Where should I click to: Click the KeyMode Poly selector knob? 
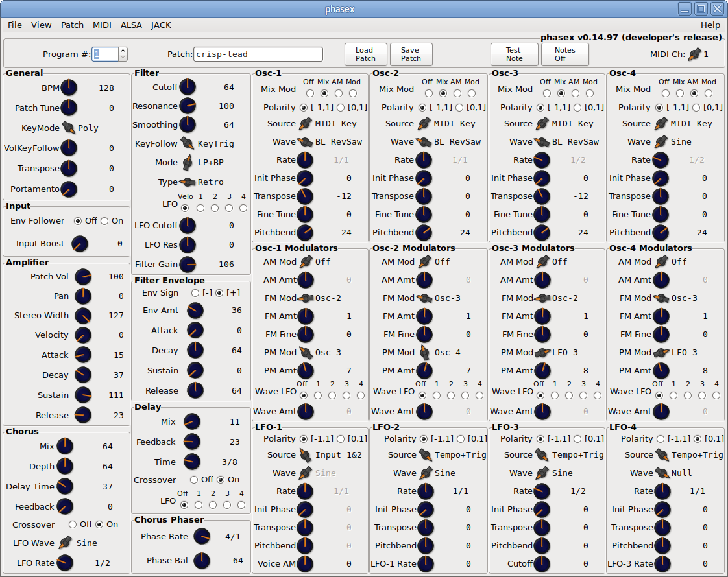[69, 128]
